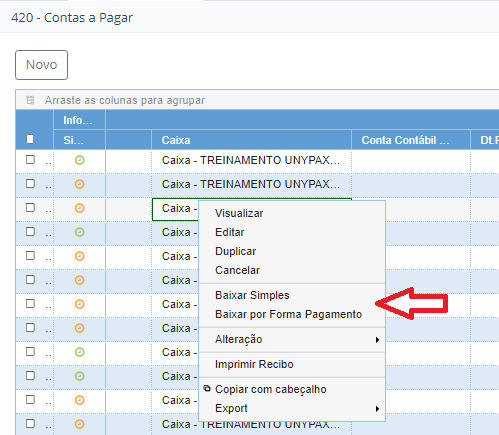The image size is (499, 435).
Task: Tick the checkbox of the last visible row
Action: [30, 424]
